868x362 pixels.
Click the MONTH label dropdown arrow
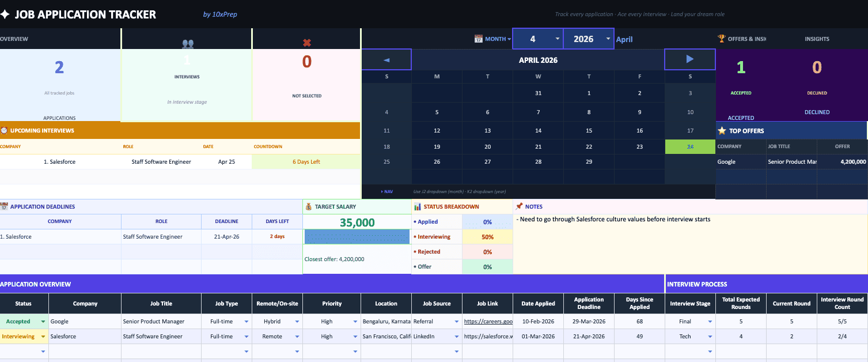pos(509,39)
